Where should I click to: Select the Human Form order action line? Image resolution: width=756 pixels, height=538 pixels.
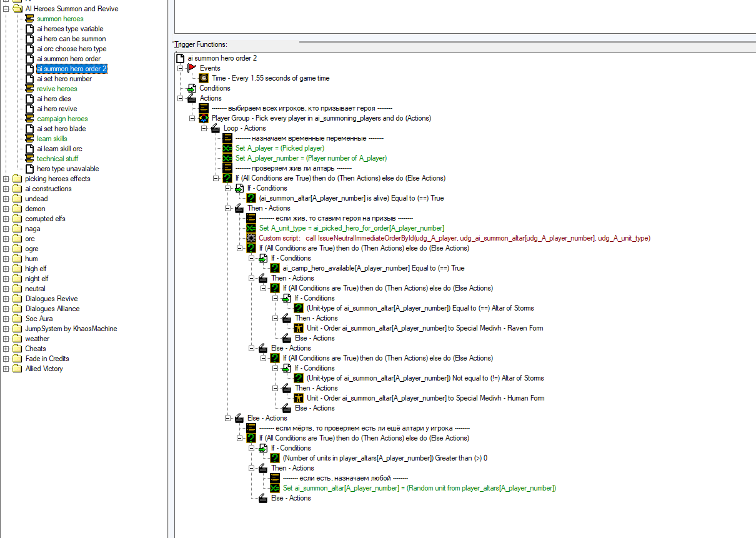click(x=425, y=398)
